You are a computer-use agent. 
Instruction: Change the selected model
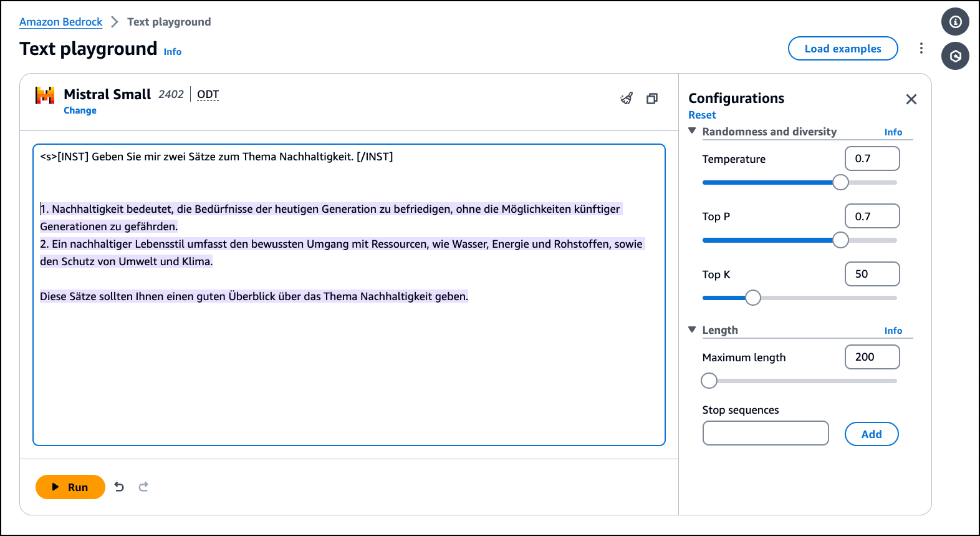coord(80,110)
